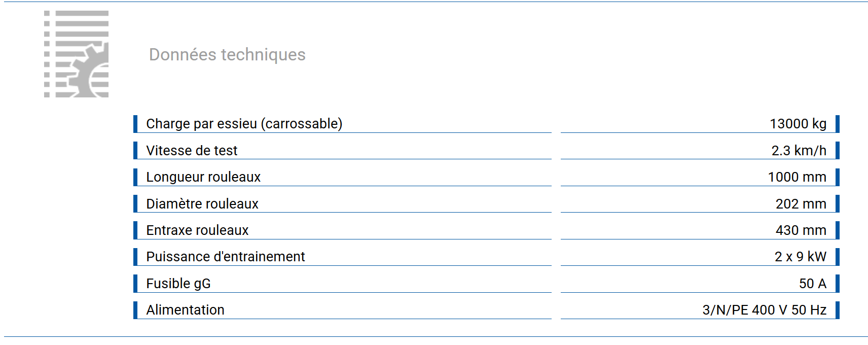Click the 2.3 km/h value
The width and height of the screenshot is (868, 345).
(799, 151)
